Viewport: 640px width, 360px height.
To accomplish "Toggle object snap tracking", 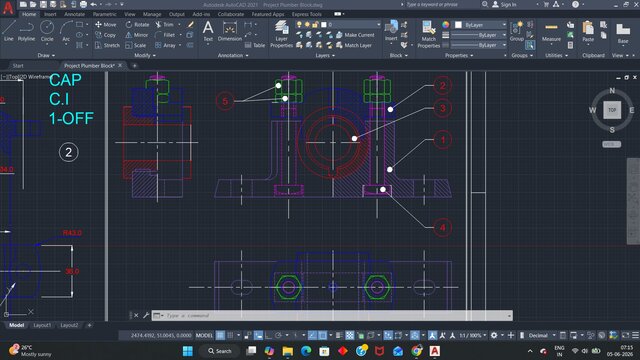I will [x=312, y=335].
